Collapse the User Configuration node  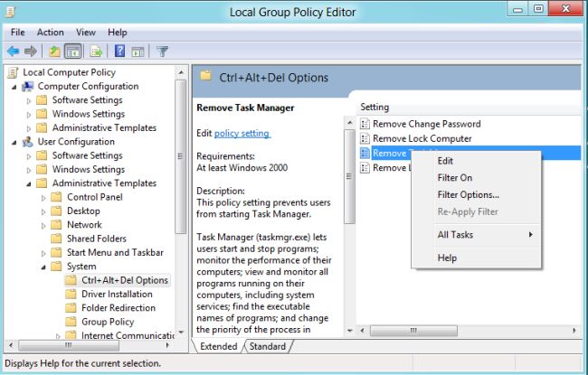pyautogui.click(x=14, y=143)
